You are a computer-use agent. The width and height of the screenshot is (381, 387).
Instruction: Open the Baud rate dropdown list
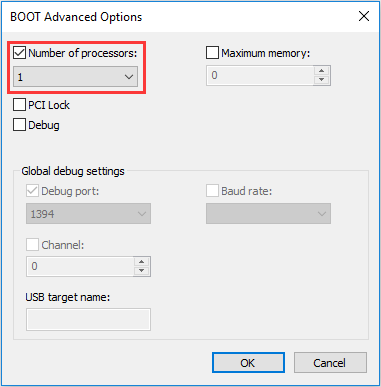tap(268, 214)
